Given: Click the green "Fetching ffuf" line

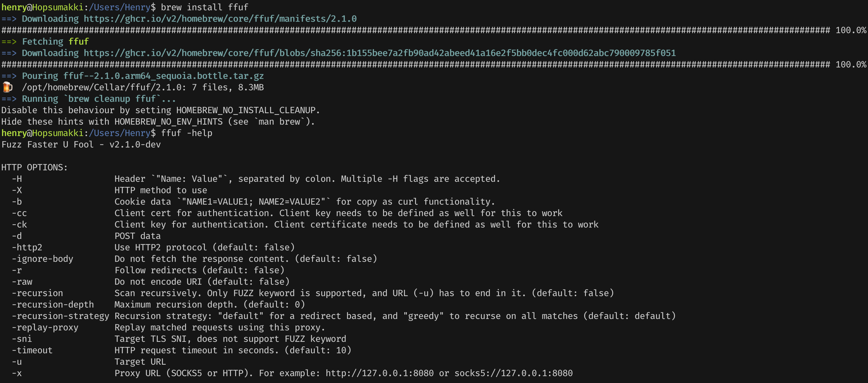Looking at the screenshot, I should [55, 41].
